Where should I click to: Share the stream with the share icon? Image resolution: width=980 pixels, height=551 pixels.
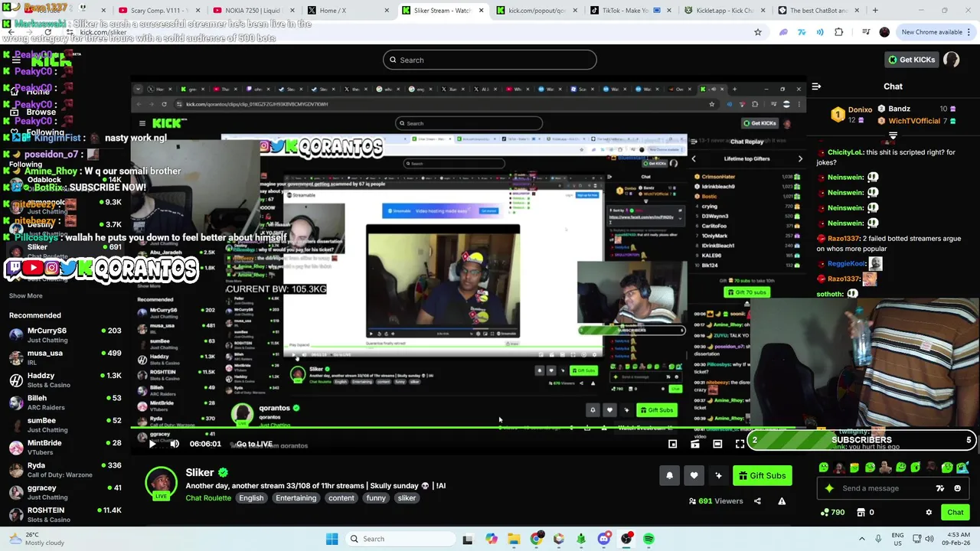(x=757, y=501)
